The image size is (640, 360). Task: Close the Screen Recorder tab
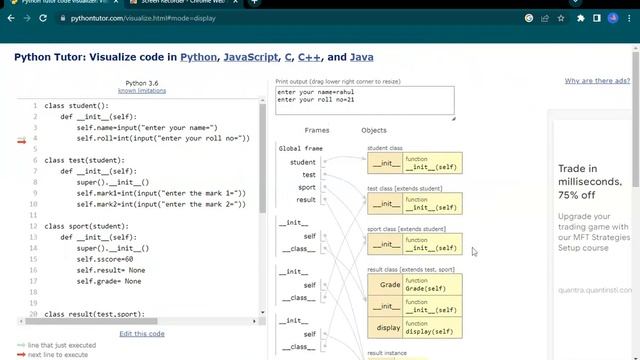click(236, 2)
